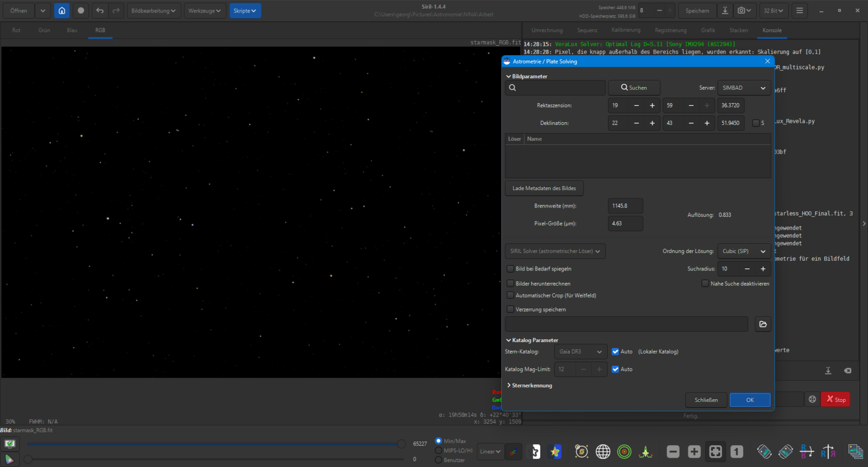Check 'Automatischer Crop (für Weitfeld)'
This screenshot has height=467, width=868.
point(510,295)
